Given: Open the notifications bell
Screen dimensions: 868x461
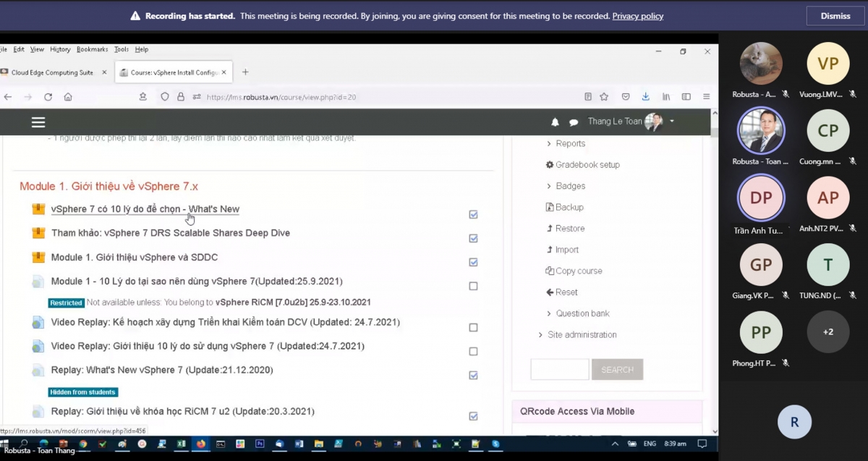Looking at the screenshot, I should click(556, 122).
